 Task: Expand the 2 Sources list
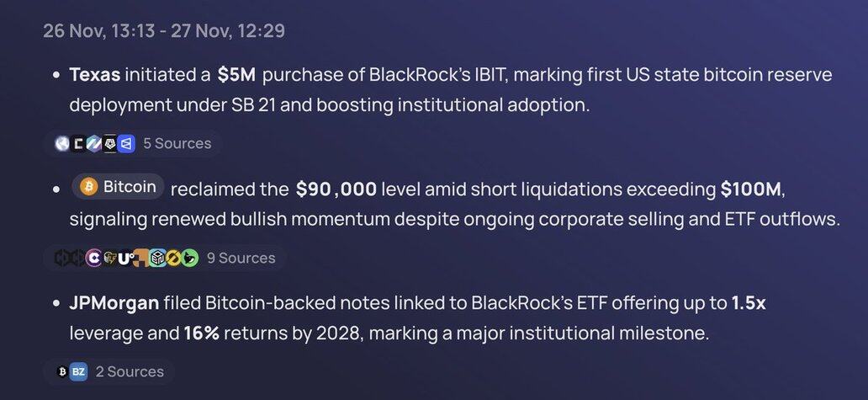pos(130,371)
